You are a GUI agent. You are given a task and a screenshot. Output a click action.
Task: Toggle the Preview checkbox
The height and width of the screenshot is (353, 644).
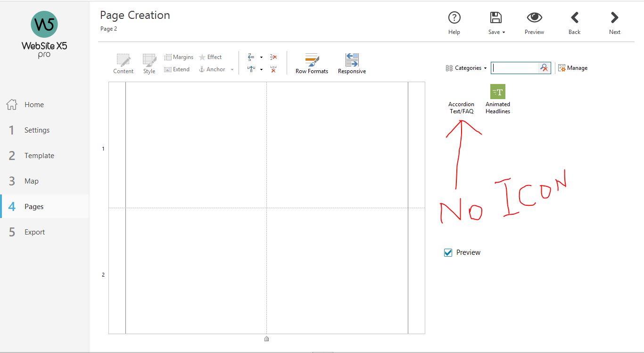pyautogui.click(x=448, y=252)
